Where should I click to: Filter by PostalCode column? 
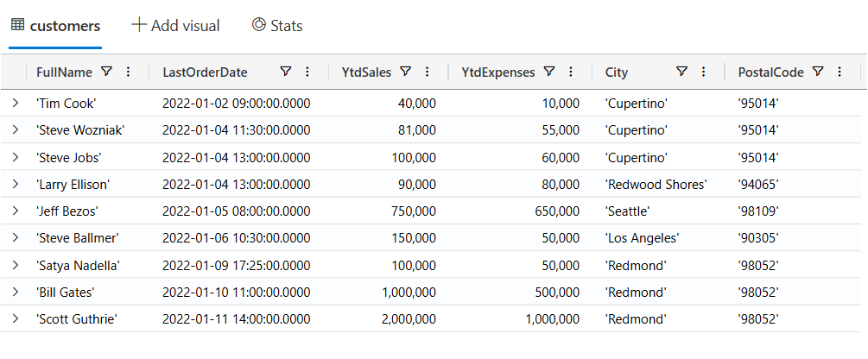(x=818, y=72)
